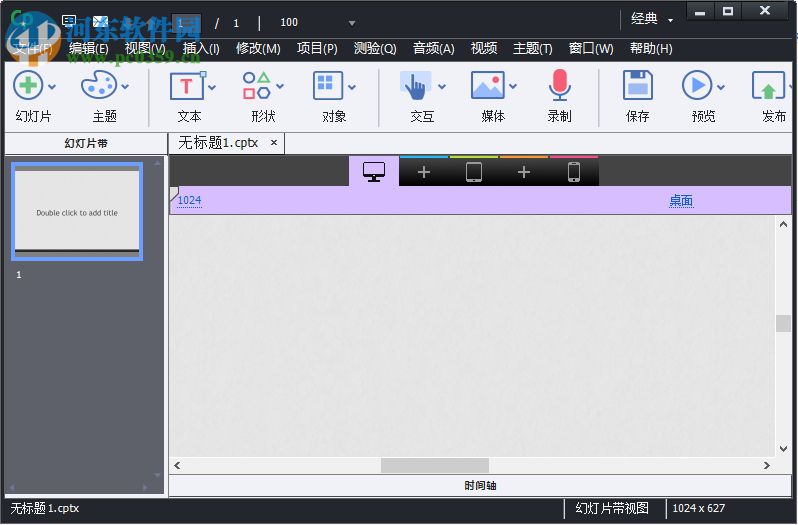Open the Shapes tool icon
The width and height of the screenshot is (798, 525).
pos(256,85)
